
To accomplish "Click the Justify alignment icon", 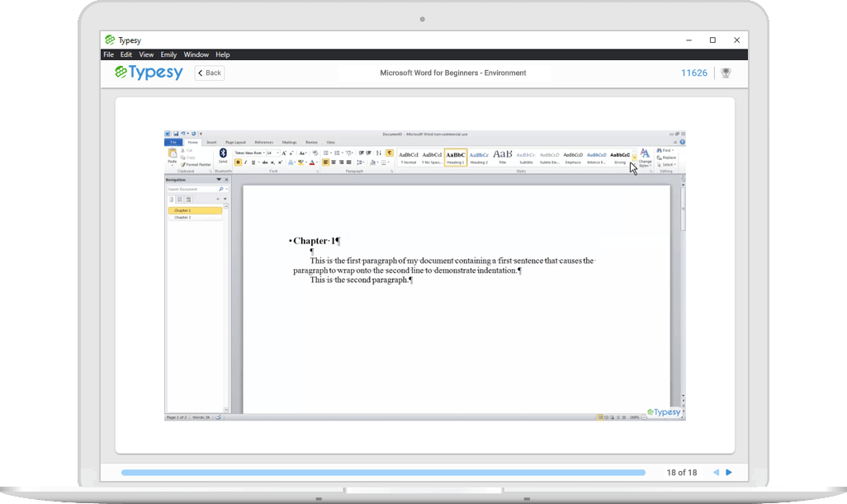I will coord(348,163).
